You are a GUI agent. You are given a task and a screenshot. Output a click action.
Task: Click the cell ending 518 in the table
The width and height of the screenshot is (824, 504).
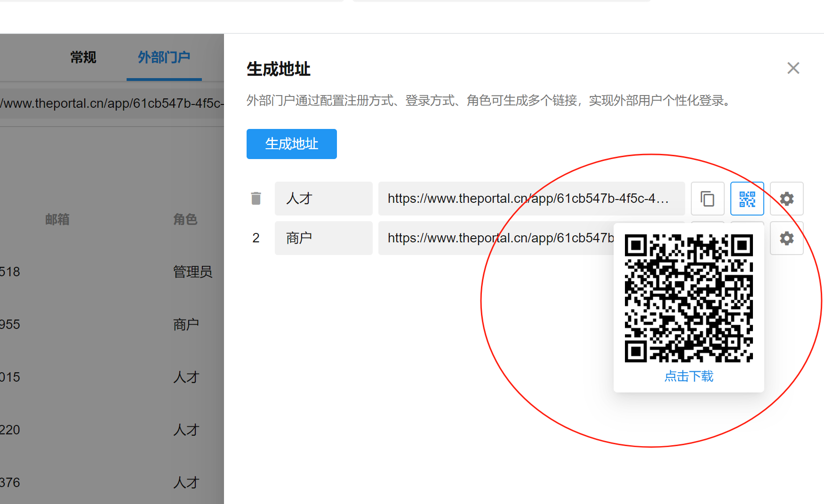(10, 272)
